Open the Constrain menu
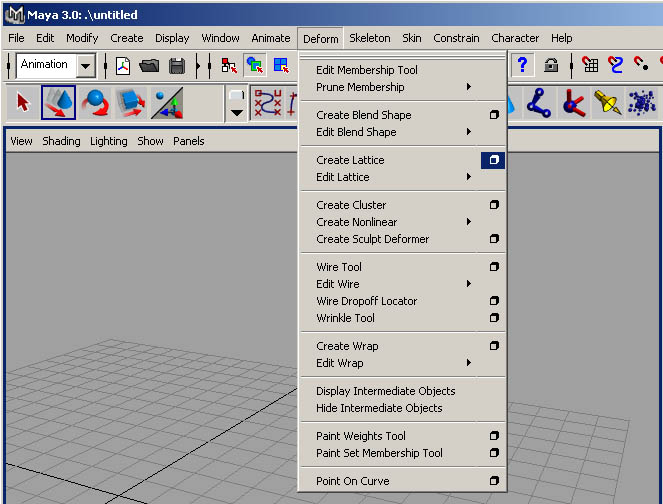The width and height of the screenshot is (663, 504). tap(456, 38)
